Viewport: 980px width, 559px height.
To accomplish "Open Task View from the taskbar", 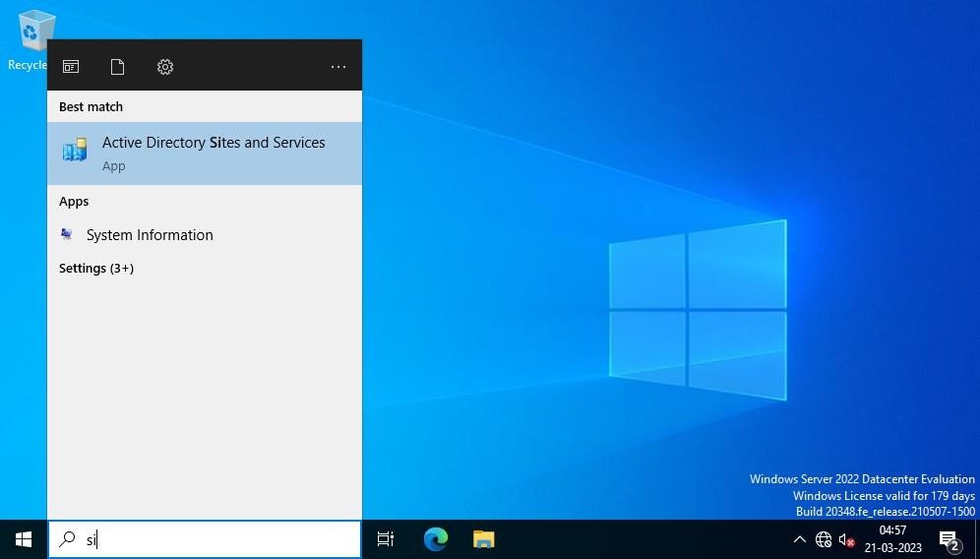I will (386, 539).
